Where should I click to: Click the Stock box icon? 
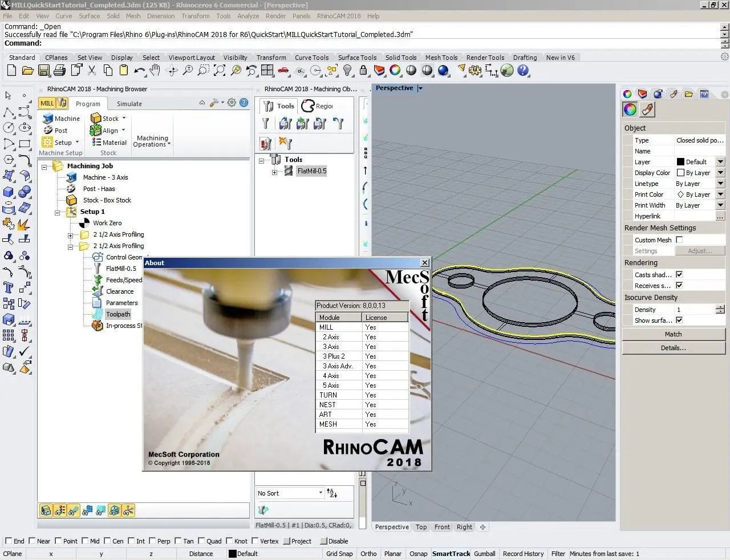click(96, 119)
